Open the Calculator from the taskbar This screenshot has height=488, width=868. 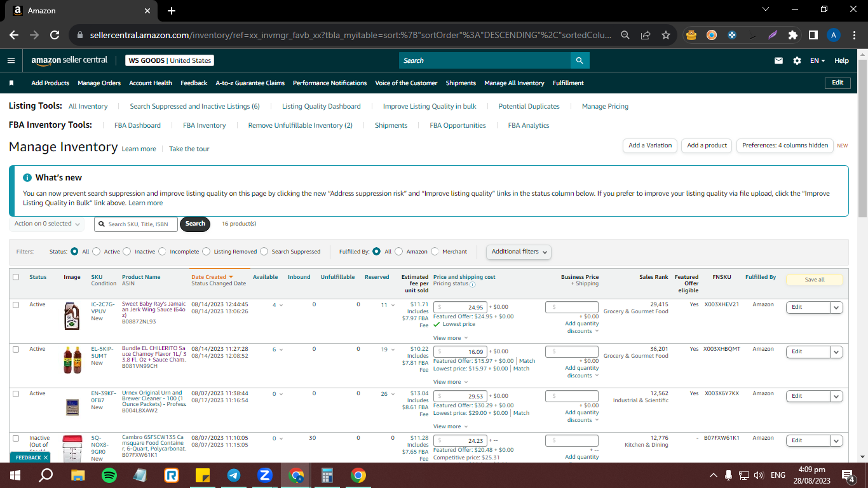click(x=327, y=475)
